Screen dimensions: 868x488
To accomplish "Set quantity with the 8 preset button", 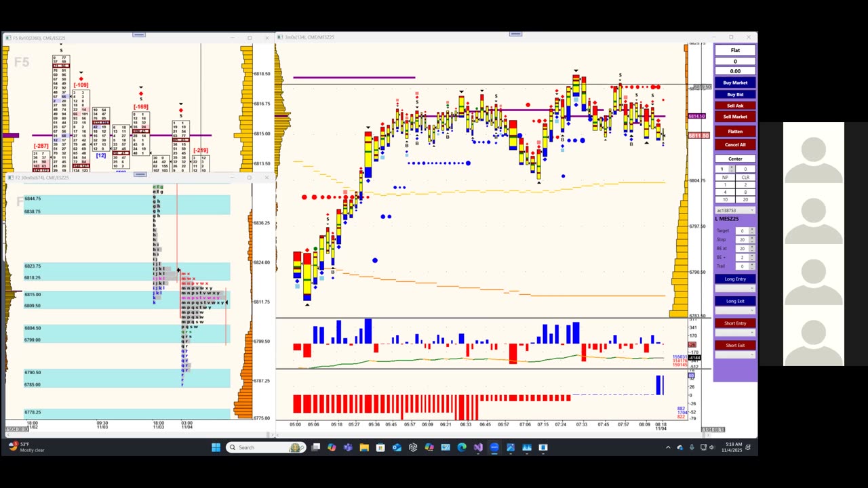I will pyautogui.click(x=745, y=192).
